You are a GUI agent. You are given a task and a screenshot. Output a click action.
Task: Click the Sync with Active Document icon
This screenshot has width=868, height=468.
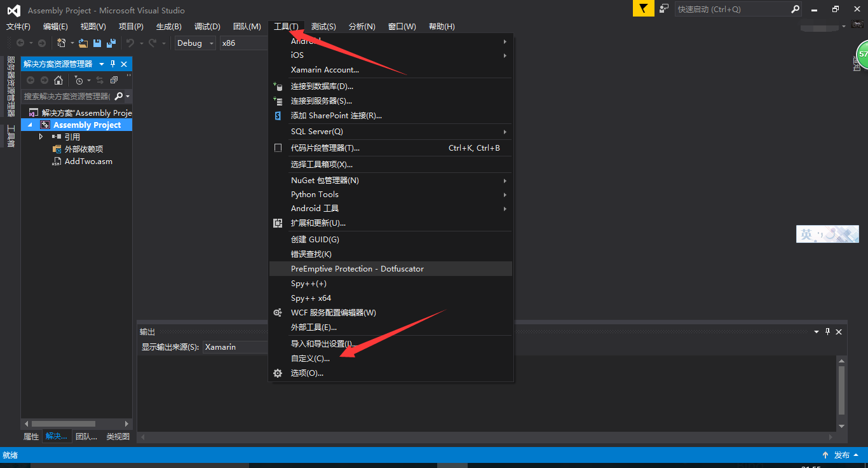[x=100, y=80]
